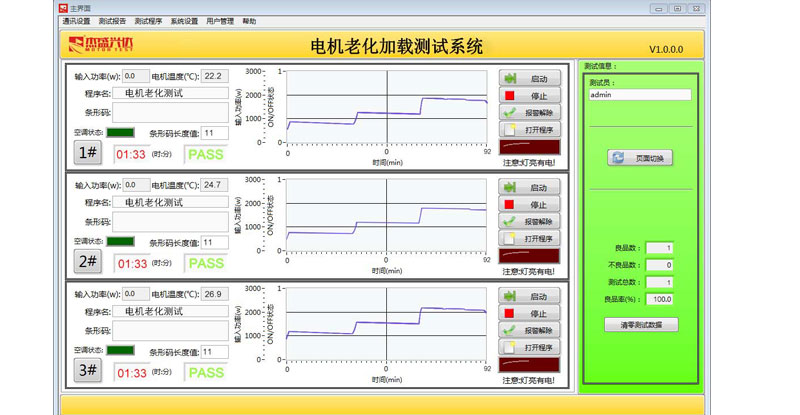Open the 测试报告 menu

point(112,21)
